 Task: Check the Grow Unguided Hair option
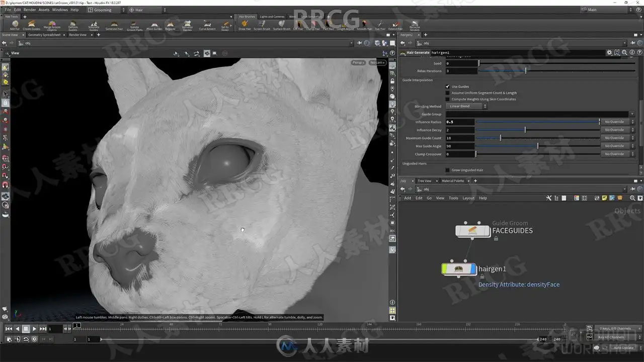[447, 170]
